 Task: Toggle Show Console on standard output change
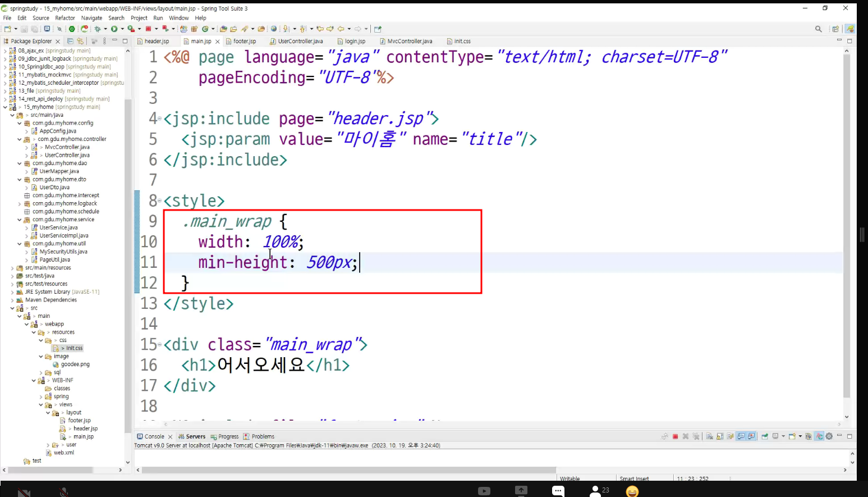[x=741, y=436]
